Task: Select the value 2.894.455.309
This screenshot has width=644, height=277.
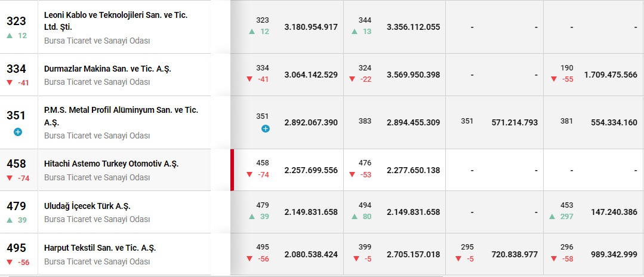Action: [413, 122]
